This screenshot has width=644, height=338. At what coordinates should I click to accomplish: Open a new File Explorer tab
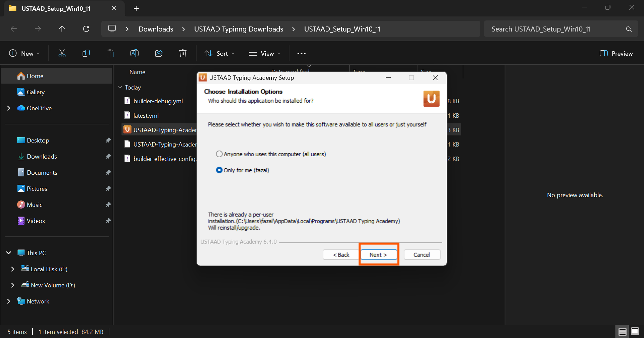[136, 8]
